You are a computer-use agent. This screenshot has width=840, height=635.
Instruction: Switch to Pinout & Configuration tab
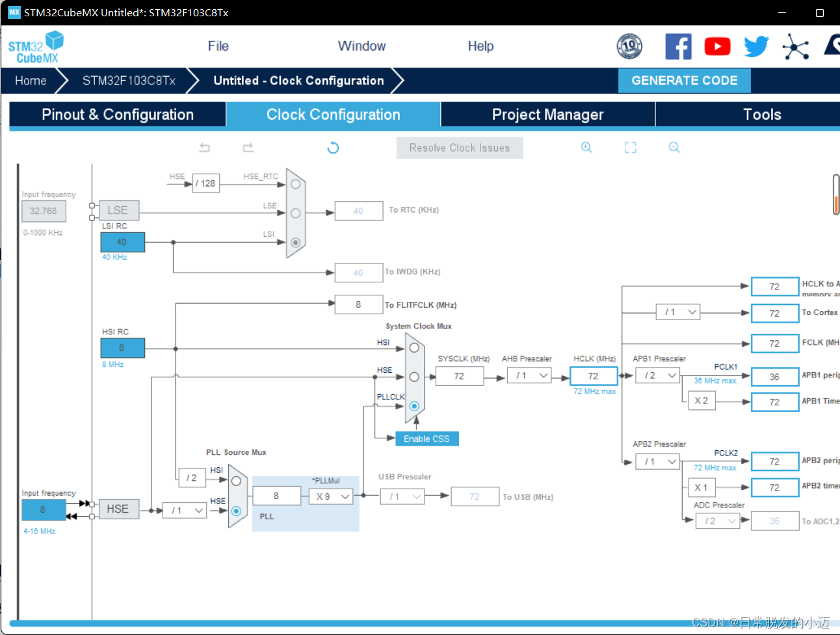click(118, 115)
